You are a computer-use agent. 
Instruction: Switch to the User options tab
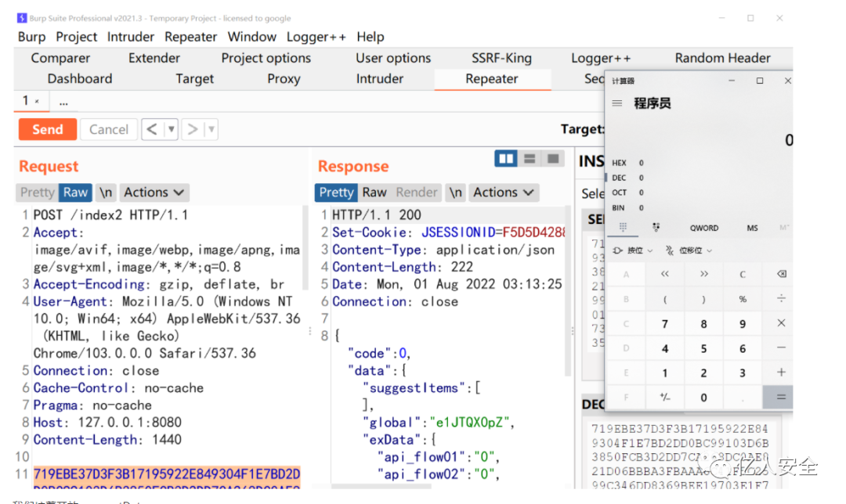point(392,58)
